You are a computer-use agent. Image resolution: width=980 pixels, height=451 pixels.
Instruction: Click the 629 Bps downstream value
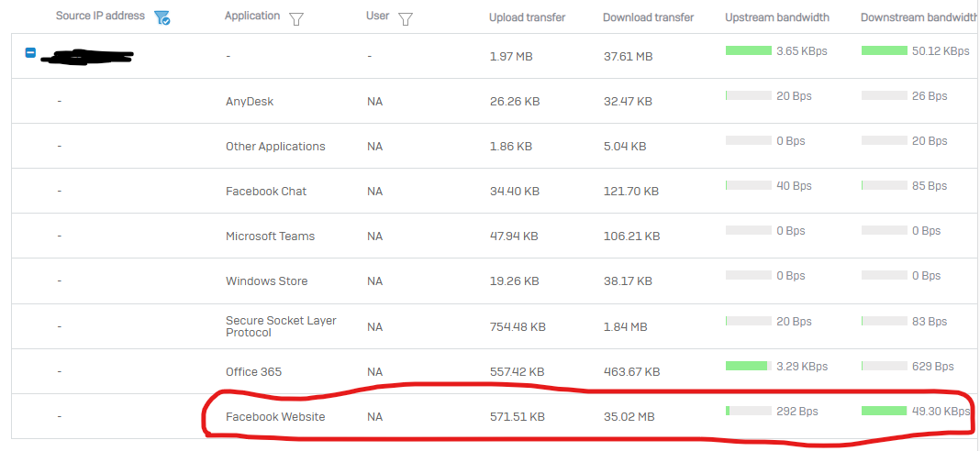coord(932,366)
